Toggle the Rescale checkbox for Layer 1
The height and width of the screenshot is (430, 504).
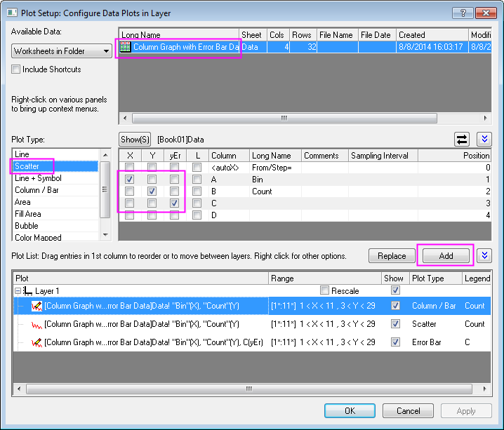coord(324,290)
